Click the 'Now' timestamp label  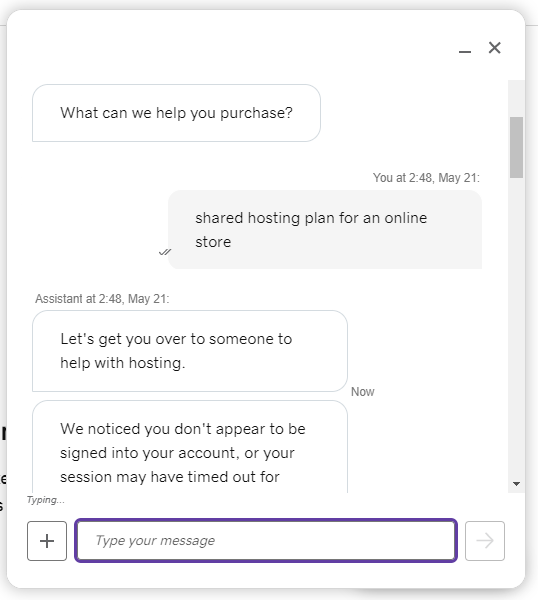coord(363,392)
